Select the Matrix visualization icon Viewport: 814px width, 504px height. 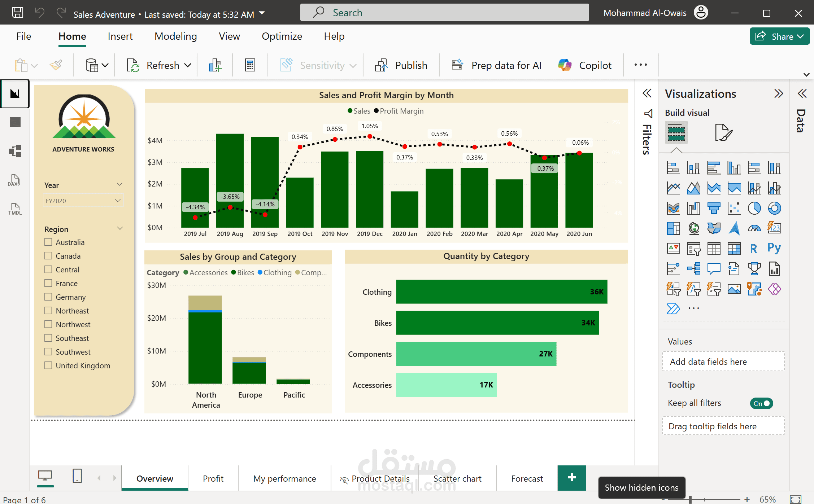tap(734, 249)
